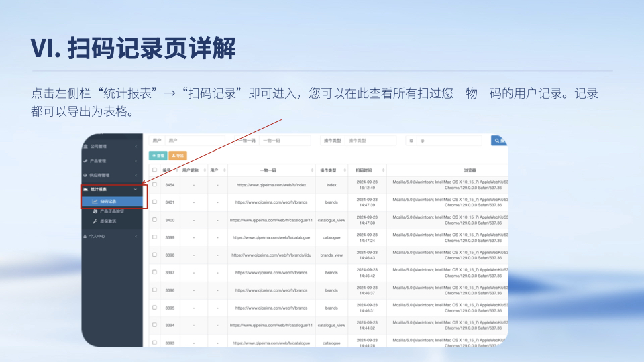The width and height of the screenshot is (644, 362).
Task: Check the box for record 3454
Action: click(154, 184)
